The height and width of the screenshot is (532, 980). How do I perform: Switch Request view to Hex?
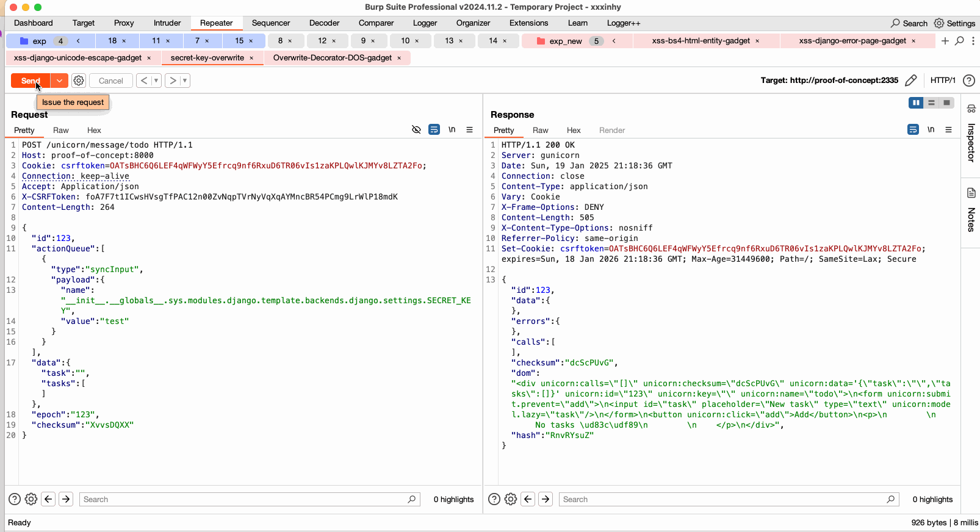(x=94, y=130)
